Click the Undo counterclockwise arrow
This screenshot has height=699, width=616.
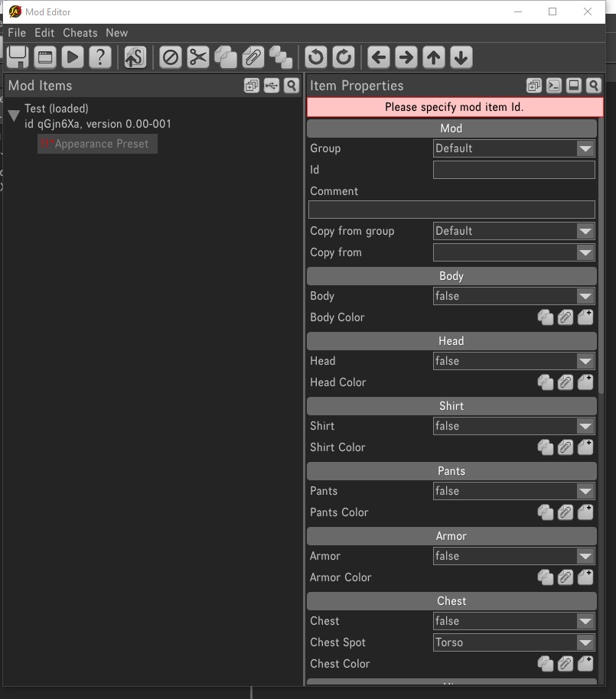click(315, 57)
